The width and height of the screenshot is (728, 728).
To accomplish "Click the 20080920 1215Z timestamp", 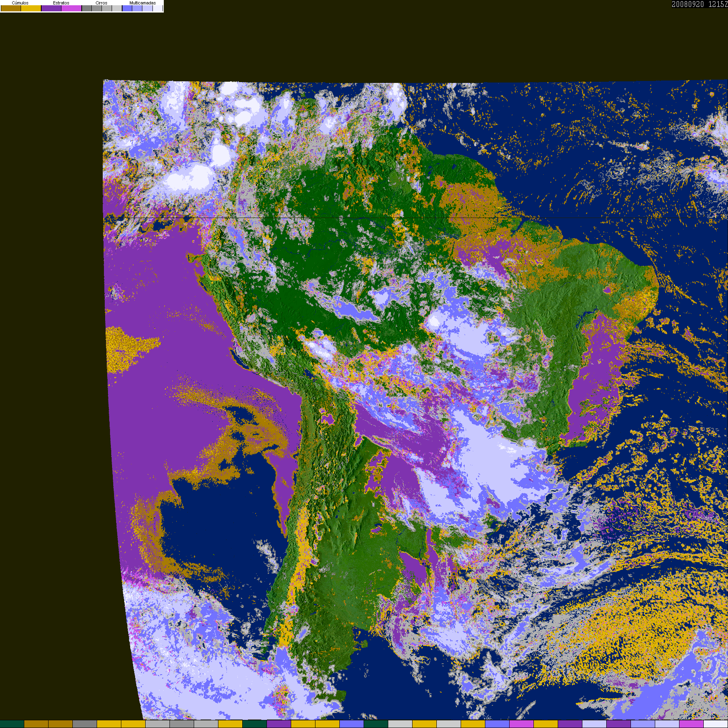I will click(700, 4).
